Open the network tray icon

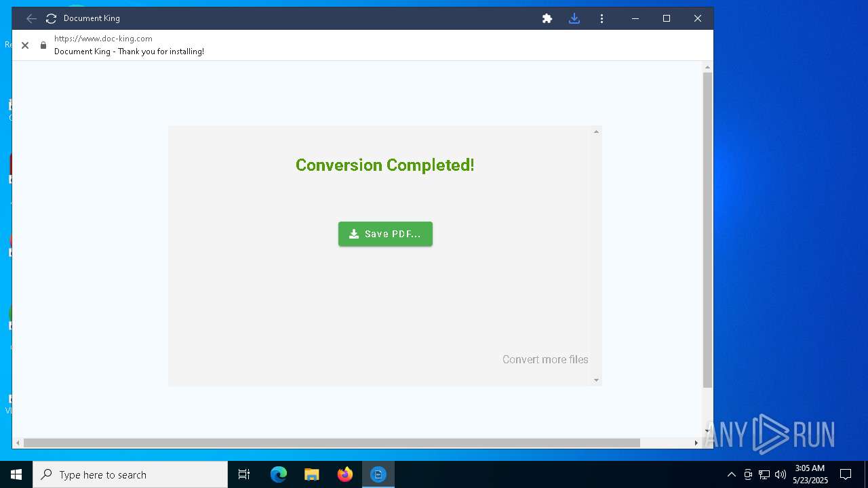point(764,474)
